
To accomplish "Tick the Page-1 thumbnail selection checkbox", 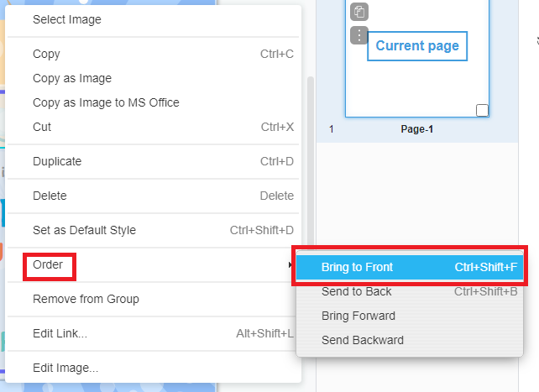I will [482, 110].
